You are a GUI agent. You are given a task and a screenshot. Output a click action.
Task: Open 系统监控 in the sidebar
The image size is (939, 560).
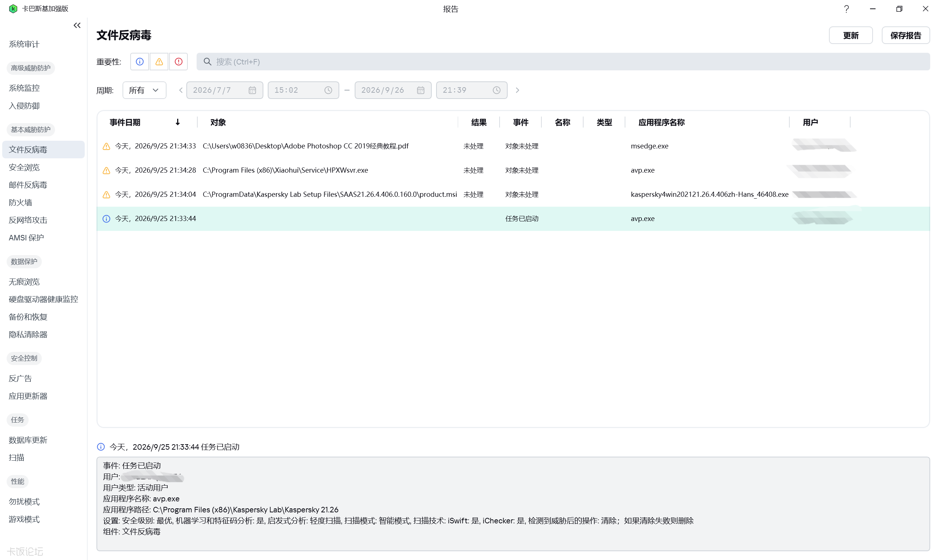point(24,88)
